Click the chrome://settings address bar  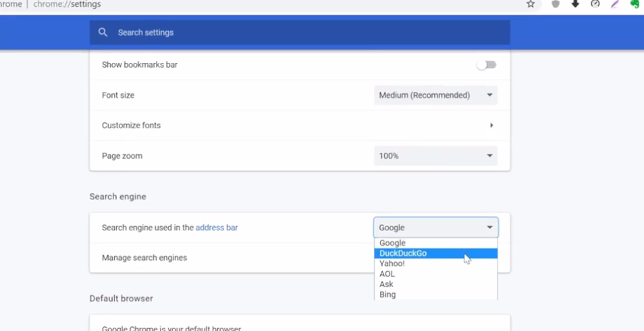pyautogui.click(x=67, y=4)
